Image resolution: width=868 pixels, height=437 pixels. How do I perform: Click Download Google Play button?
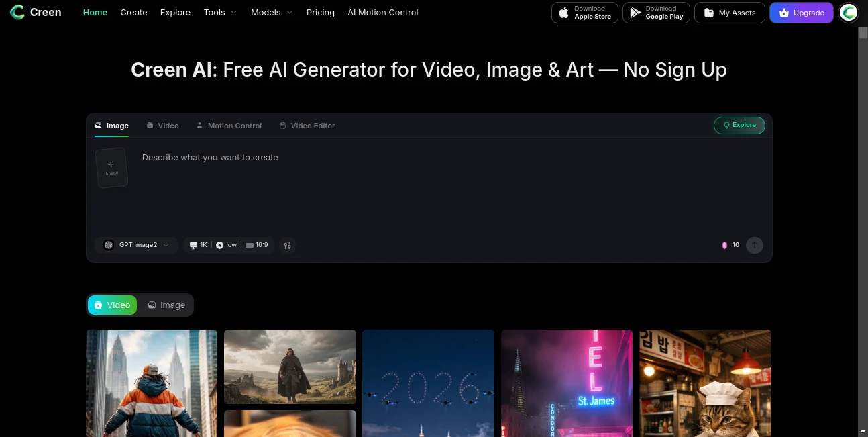point(656,13)
